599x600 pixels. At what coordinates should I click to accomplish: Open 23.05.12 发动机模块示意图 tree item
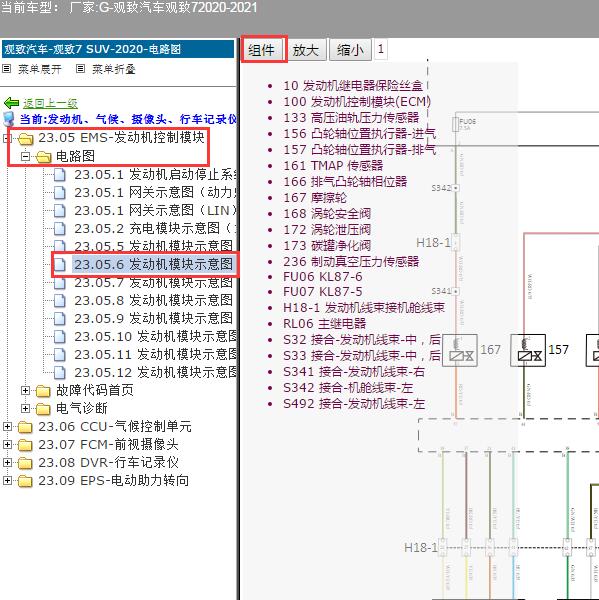click(x=155, y=372)
